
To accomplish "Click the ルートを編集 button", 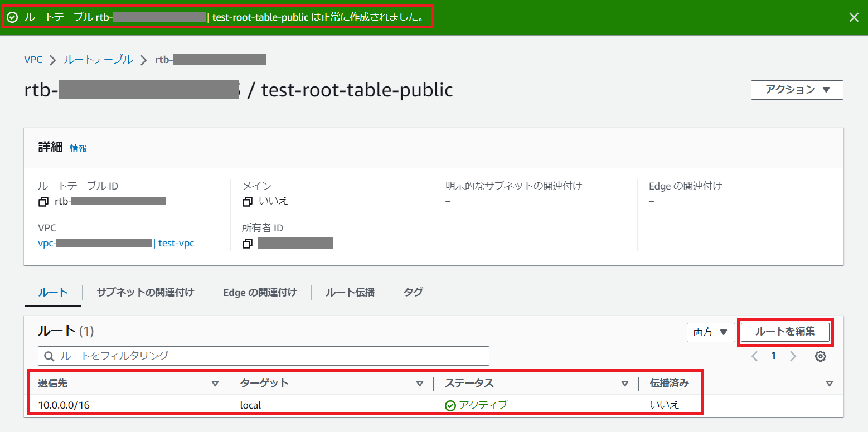I will (785, 332).
